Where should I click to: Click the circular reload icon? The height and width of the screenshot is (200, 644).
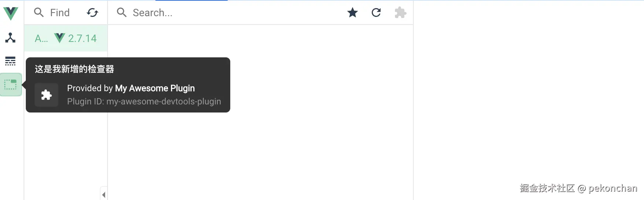[376, 13]
